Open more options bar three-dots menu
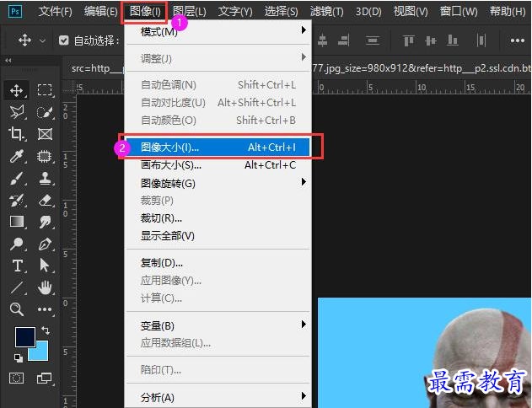 pos(518,40)
